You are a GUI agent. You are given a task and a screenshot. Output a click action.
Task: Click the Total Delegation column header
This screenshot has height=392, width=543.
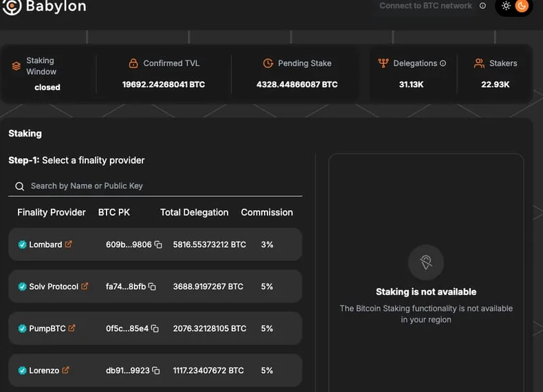pos(195,212)
